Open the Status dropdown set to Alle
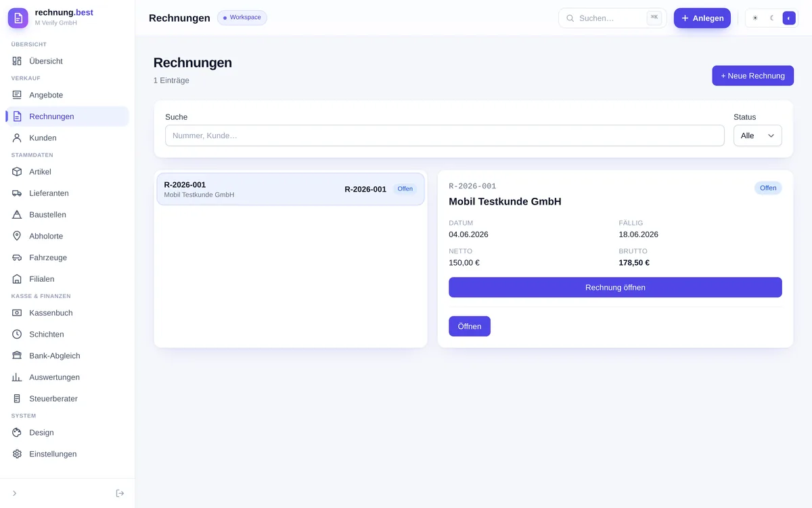Image resolution: width=812 pixels, height=508 pixels. (x=757, y=135)
